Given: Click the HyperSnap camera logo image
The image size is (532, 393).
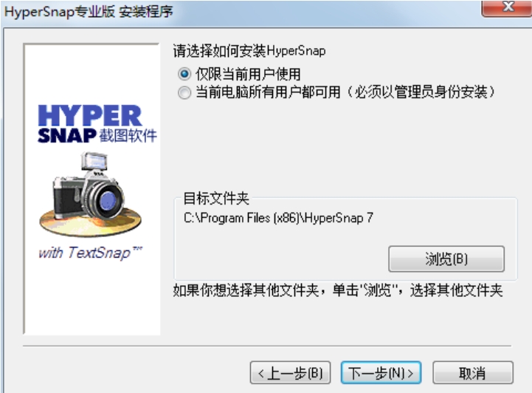Looking at the screenshot, I should (x=90, y=194).
